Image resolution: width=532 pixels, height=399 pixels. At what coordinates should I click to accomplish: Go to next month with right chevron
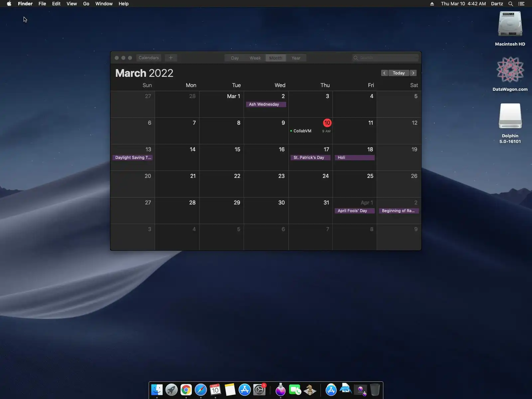tap(413, 73)
